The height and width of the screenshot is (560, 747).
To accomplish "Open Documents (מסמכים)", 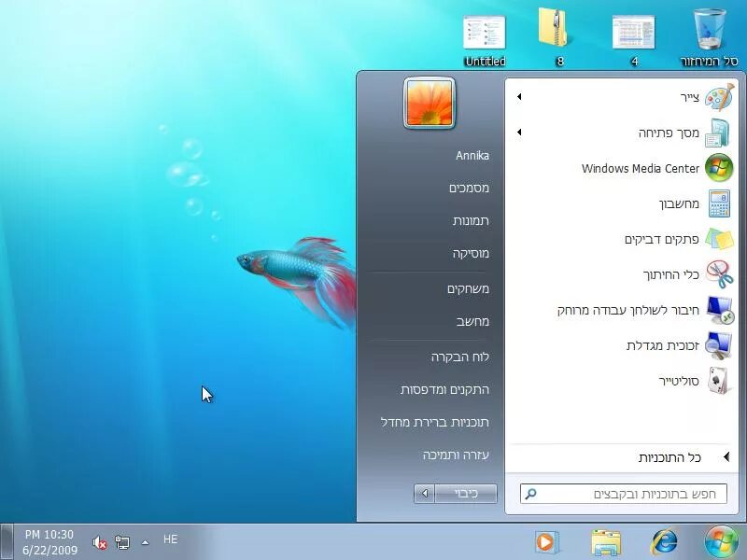I will pos(469,189).
